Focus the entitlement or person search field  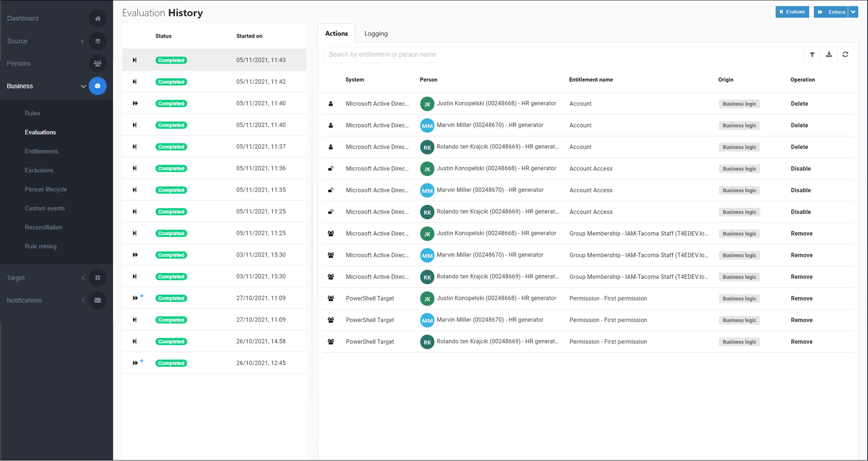563,55
